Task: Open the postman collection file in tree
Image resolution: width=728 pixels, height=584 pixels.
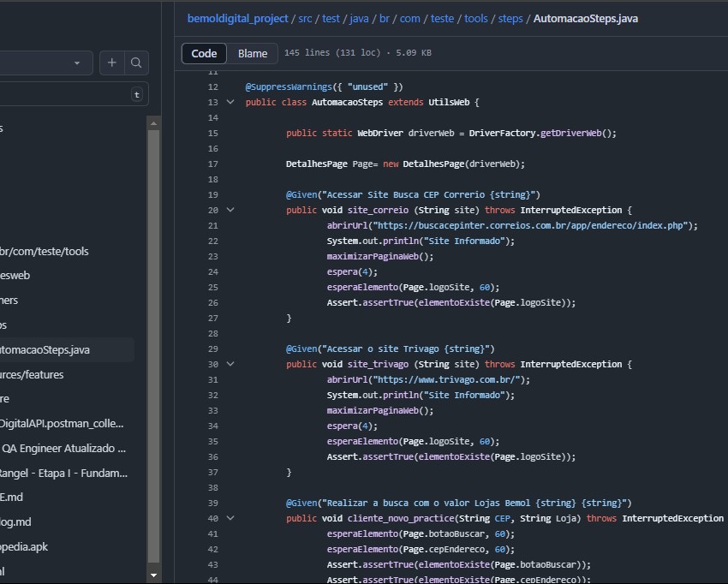Action: pos(62,423)
